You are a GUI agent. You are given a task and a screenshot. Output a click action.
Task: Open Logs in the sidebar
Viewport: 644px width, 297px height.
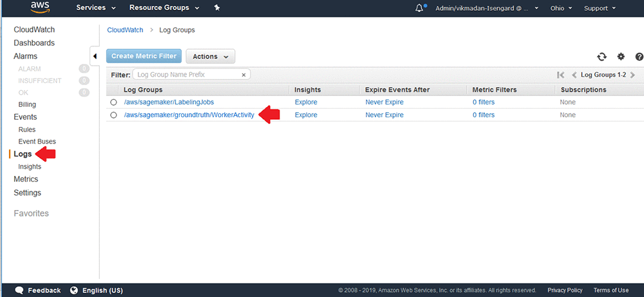pos(23,154)
